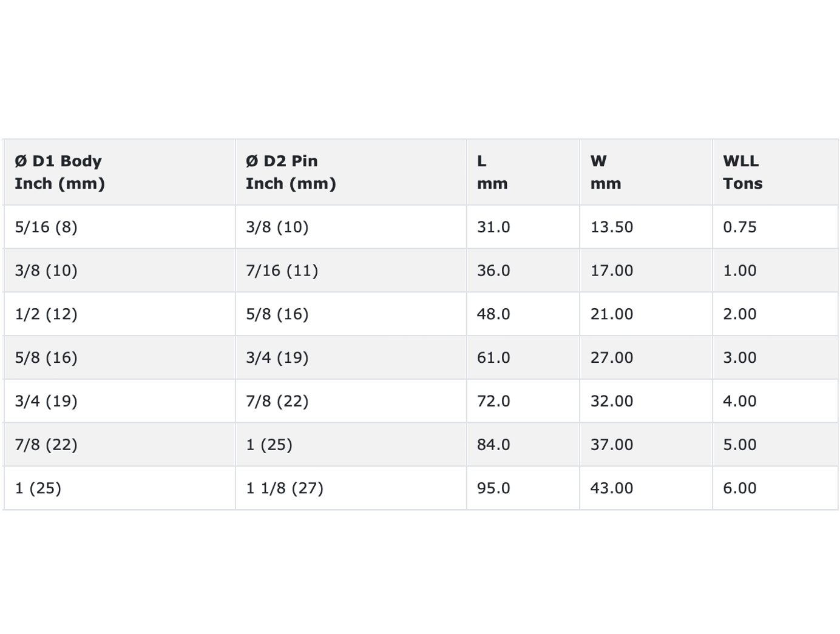Click the Ø D2 Pin header cell
The image size is (840, 634).
point(351,172)
